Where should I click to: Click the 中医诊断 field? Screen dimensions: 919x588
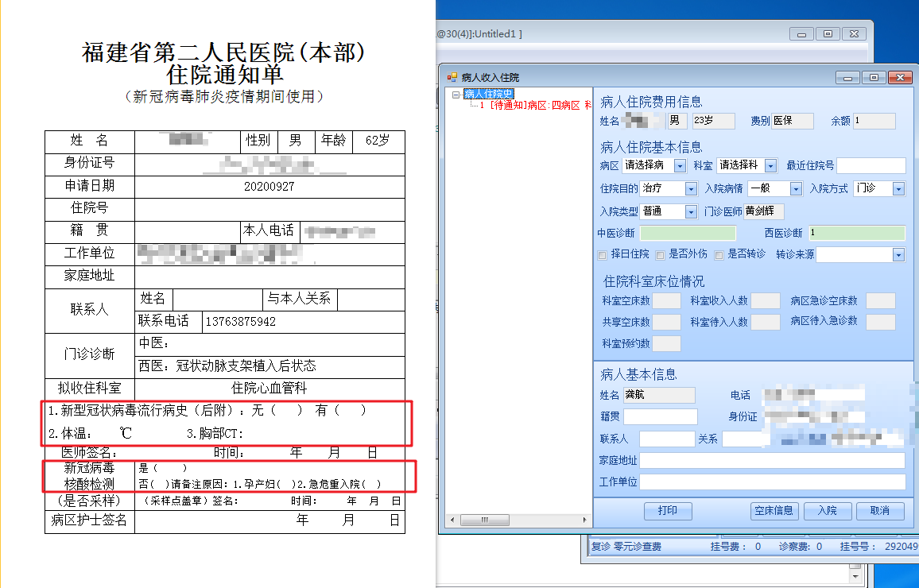click(x=688, y=233)
